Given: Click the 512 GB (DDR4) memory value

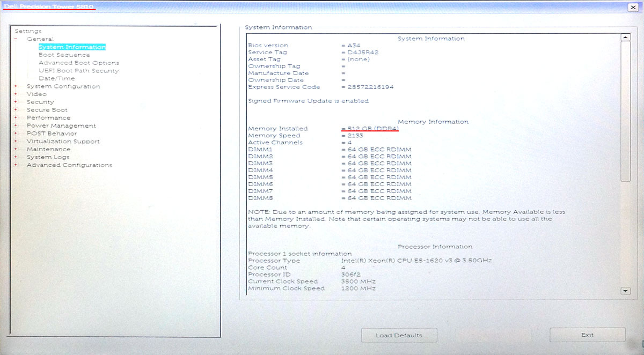Looking at the screenshot, I should (373, 129).
